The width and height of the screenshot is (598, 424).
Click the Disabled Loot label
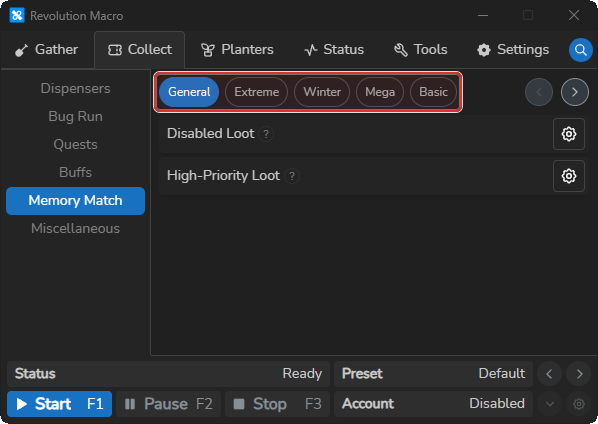click(x=211, y=133)
